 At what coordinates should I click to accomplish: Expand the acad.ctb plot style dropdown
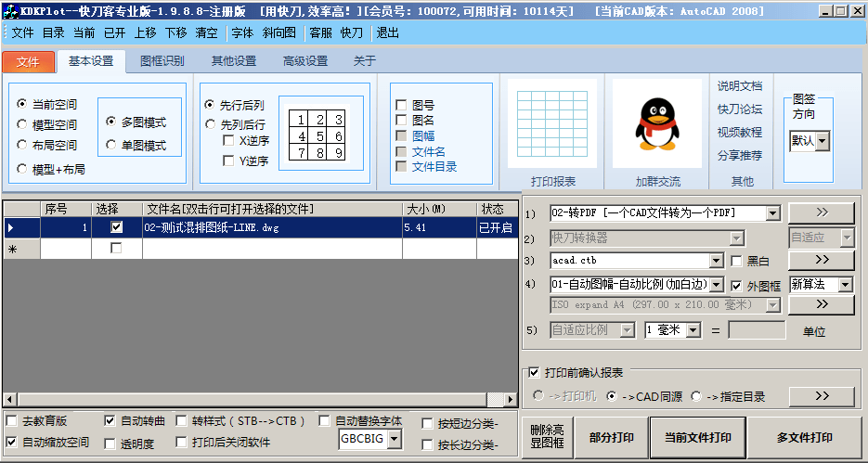pyautogui.click(x=716, y=262)
